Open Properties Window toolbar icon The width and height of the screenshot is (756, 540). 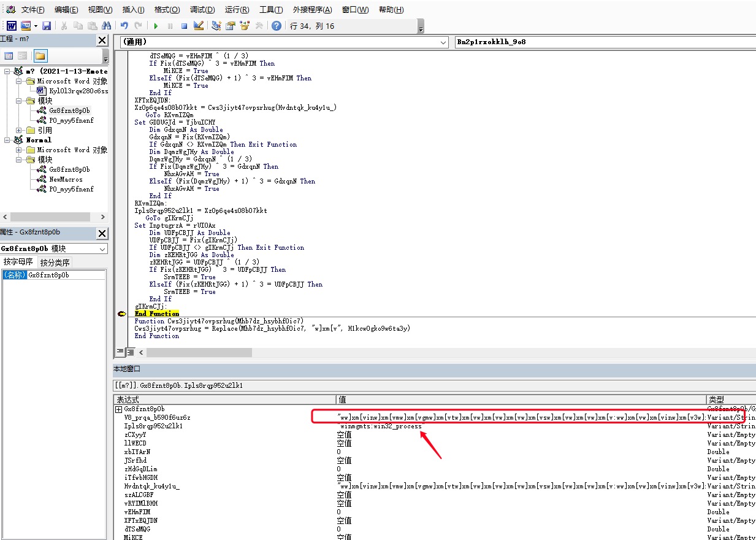coord(231,26)
